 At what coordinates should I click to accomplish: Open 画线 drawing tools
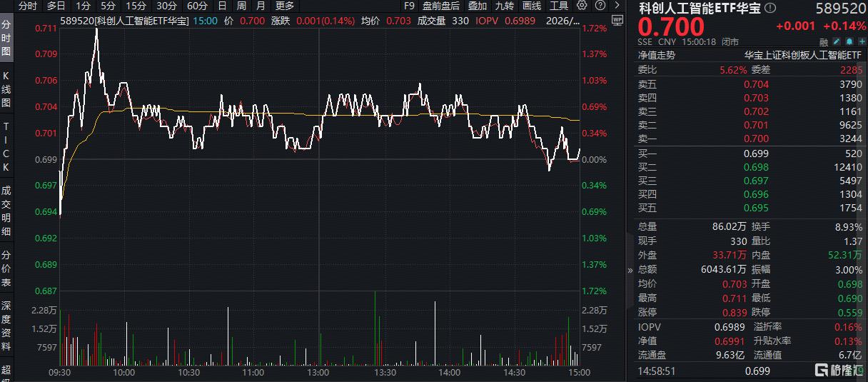[x=532, y=6]
